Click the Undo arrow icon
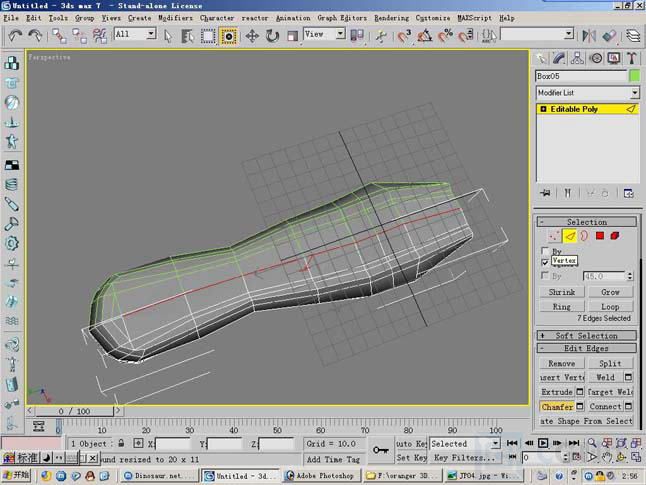646x485 pixels. tap(15, 36)
